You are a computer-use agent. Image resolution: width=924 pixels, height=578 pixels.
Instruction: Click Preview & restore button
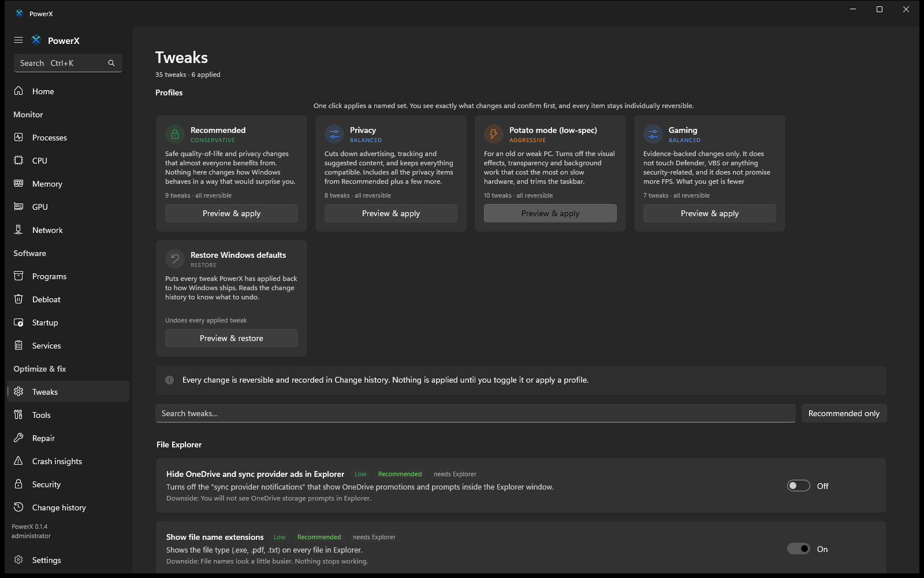click(232, 338)
